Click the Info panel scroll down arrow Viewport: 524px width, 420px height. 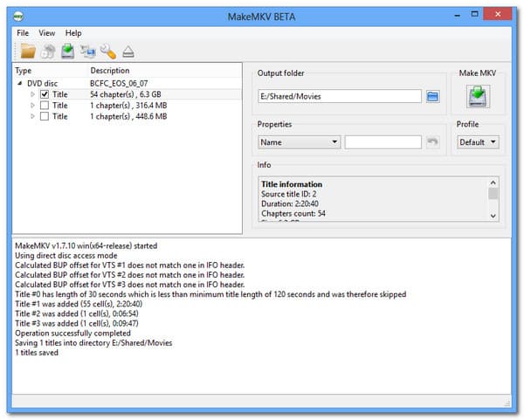[x=493, y=216]
